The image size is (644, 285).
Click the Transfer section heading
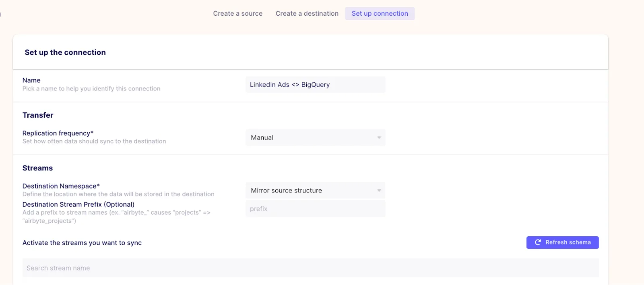pyautogui.click(x=38, y=115)
